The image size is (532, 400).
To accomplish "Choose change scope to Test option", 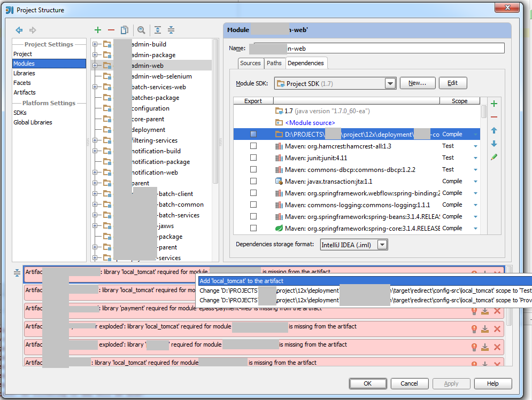I will (x=365, y=291).
